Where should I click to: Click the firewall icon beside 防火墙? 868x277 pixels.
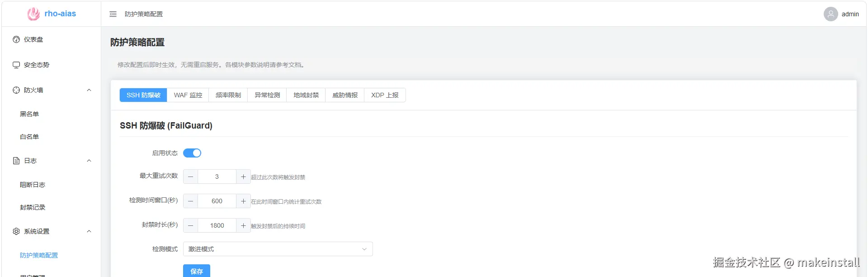pyautogui.click(x=16, y=90)
